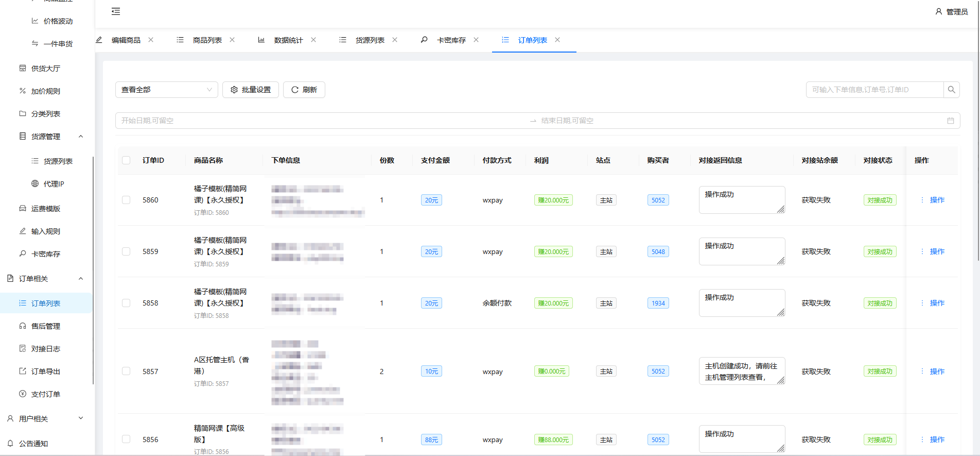
Task: Click the search magnifier icon
Action: [951, 90]
